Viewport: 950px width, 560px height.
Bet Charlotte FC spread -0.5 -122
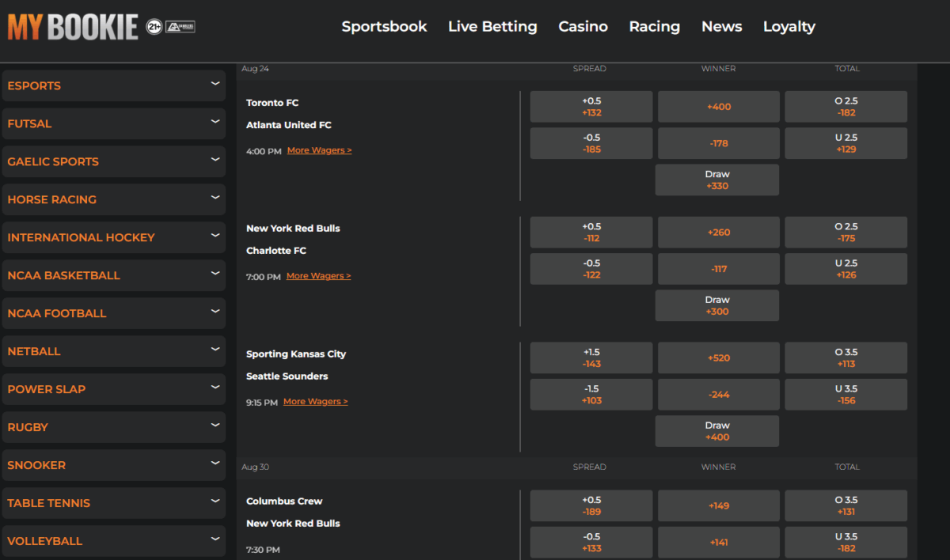[x=591, y=269]
